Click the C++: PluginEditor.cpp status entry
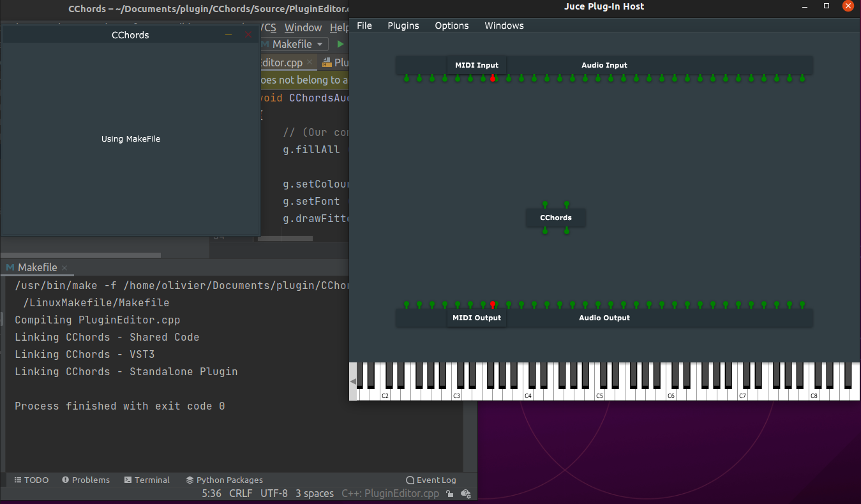Screen dimensions: 861x504 coord(391,493)
